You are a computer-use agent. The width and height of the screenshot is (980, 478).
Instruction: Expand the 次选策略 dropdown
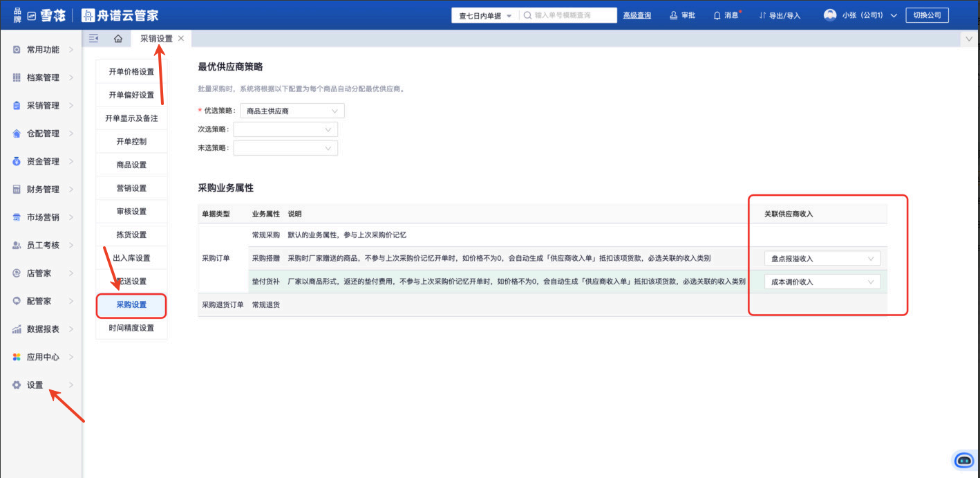(285, 129)
